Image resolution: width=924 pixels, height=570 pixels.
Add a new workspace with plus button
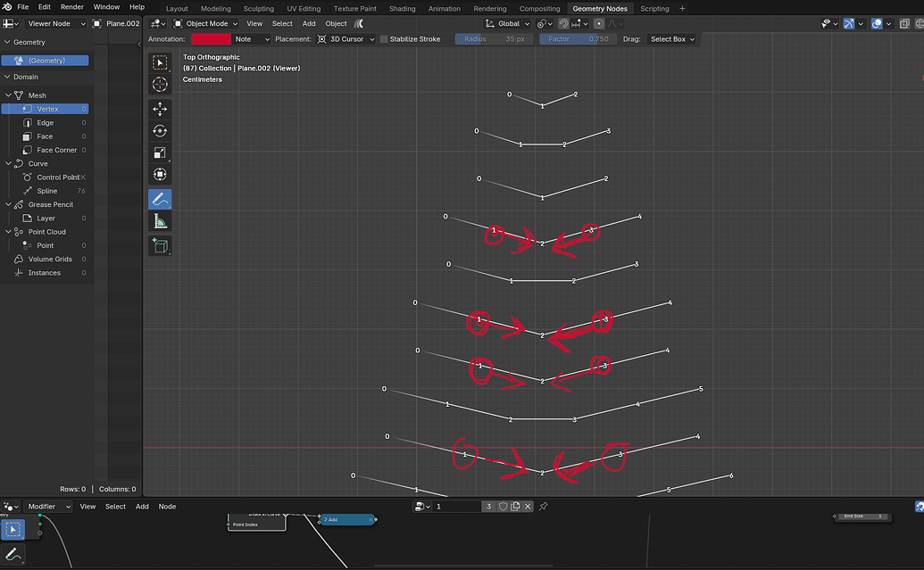(682, 8)
